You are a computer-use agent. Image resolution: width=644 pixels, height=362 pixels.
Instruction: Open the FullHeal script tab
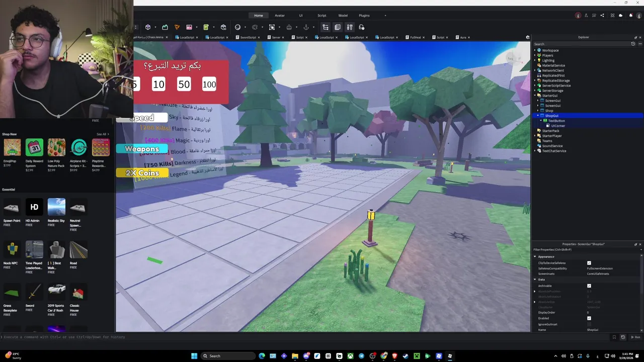(415, 37)
